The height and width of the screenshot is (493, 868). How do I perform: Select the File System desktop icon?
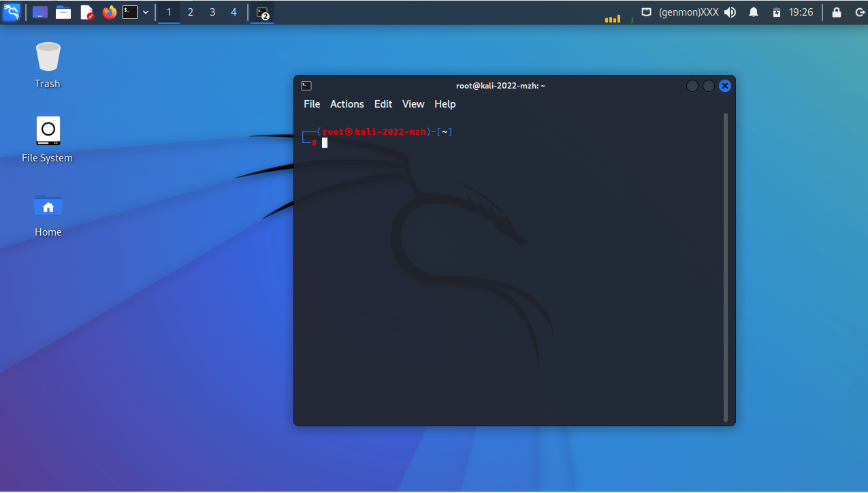click(x=48, y=140)
